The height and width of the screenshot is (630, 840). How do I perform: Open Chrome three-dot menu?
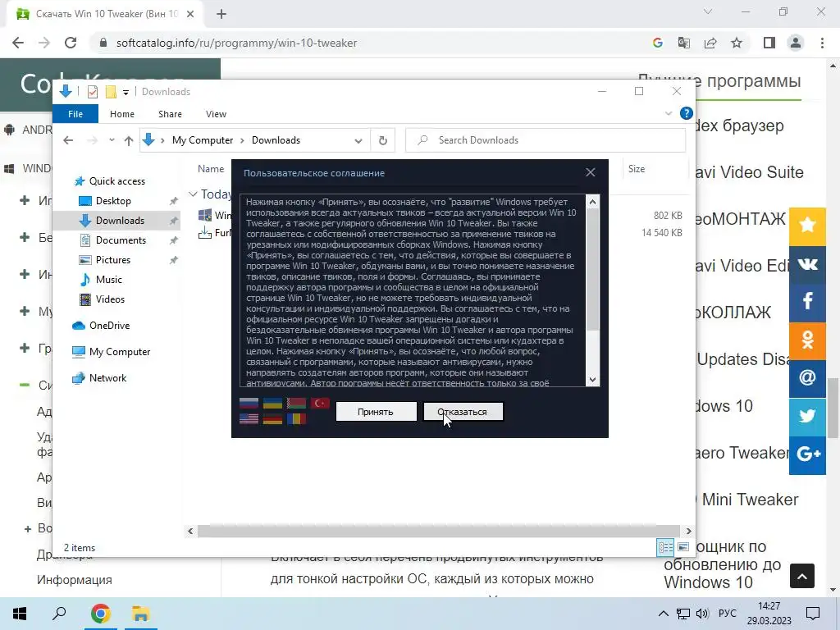tap(822, 43)
